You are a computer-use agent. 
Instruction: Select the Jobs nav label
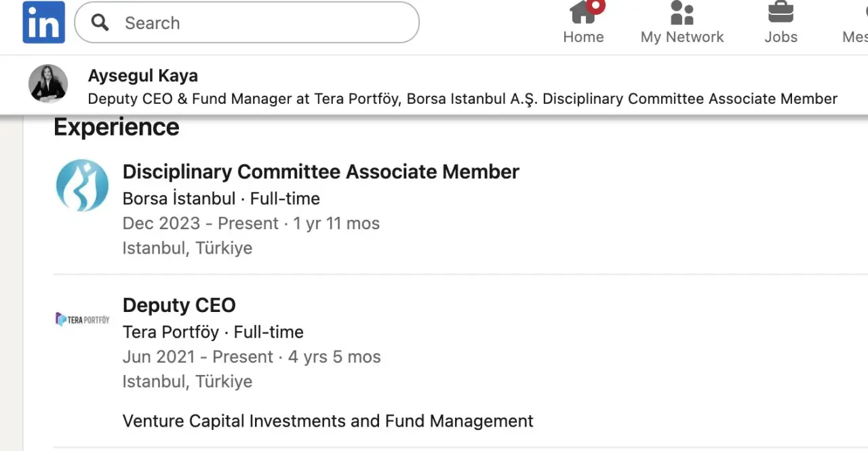[x=781, y=37]
